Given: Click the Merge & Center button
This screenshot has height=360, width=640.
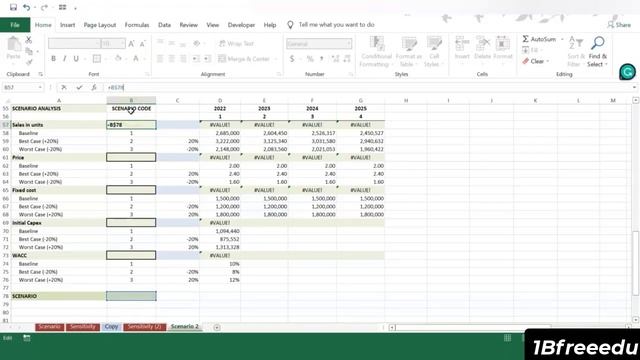Looking at the screenshot, I should pos(244,59).
